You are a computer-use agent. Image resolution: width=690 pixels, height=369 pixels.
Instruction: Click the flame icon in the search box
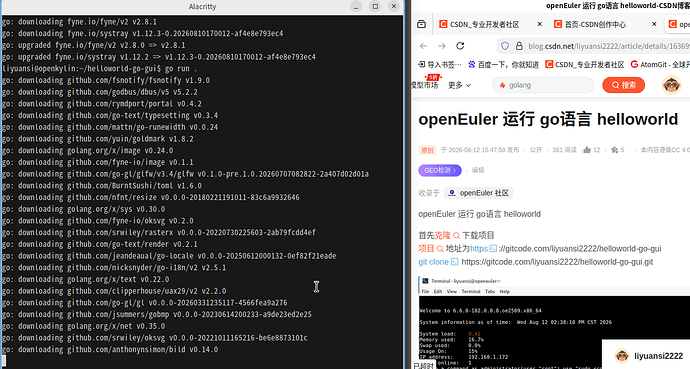(x=502, y=85)
